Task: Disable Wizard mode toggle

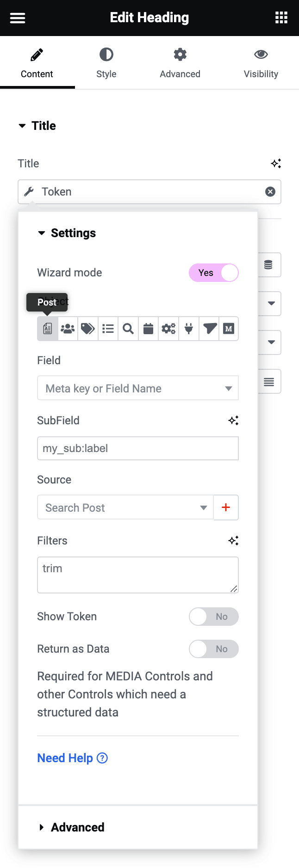Action: [213, 273]
